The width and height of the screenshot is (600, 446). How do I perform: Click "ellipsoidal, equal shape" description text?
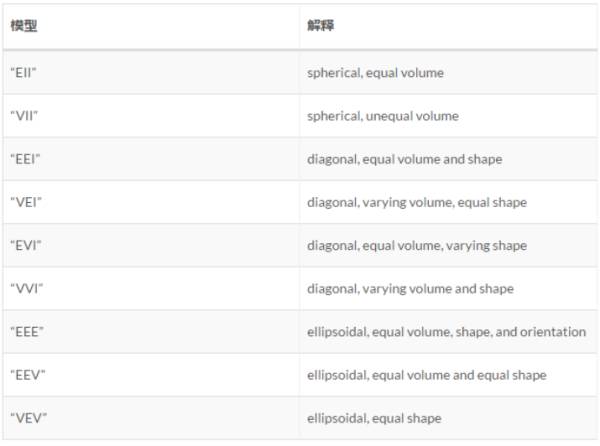(374, 418)
